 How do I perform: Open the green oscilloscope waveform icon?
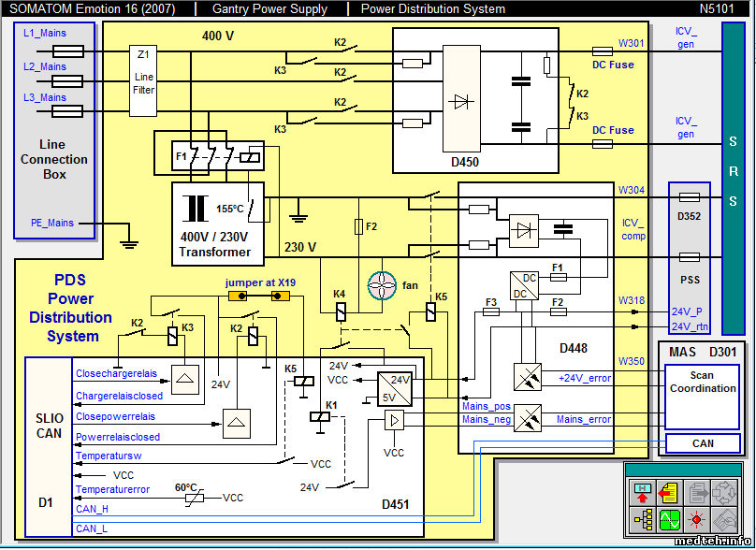[670, 519]
